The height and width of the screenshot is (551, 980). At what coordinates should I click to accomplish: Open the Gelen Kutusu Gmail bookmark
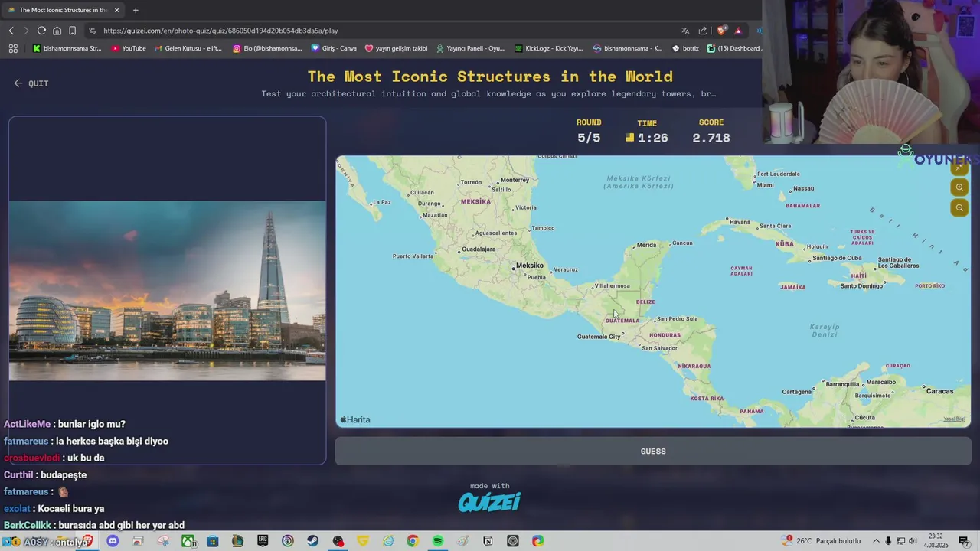point(188,48)
